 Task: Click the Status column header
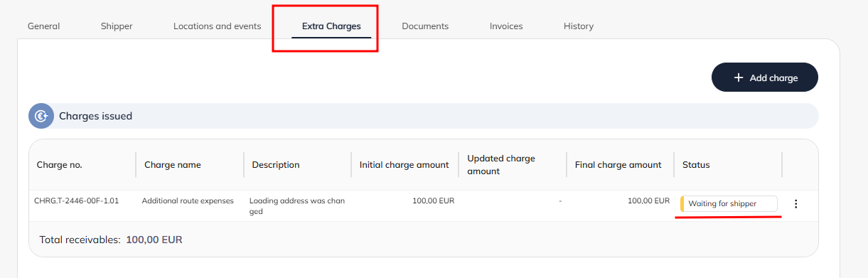(696, 165)
